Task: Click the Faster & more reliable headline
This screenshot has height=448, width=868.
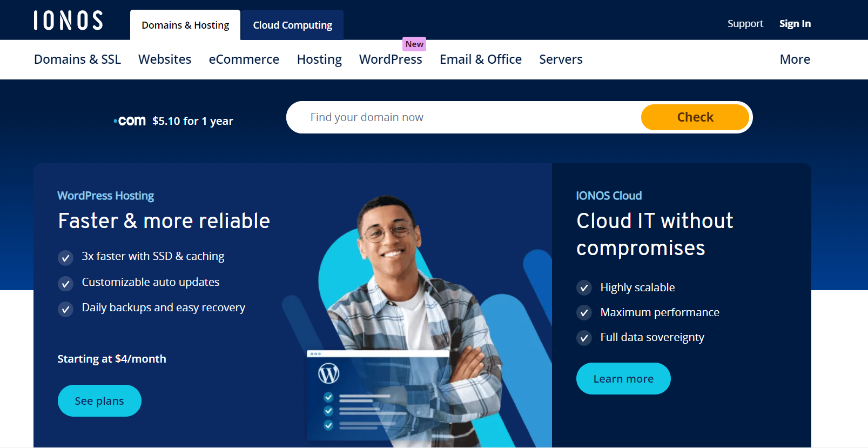Action: [x=164, y=221]
